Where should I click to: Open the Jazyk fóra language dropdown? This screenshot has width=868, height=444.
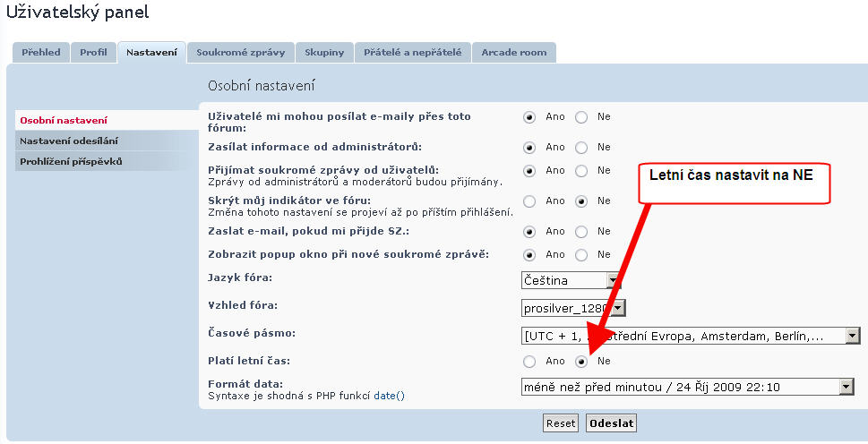pos(572,280)
